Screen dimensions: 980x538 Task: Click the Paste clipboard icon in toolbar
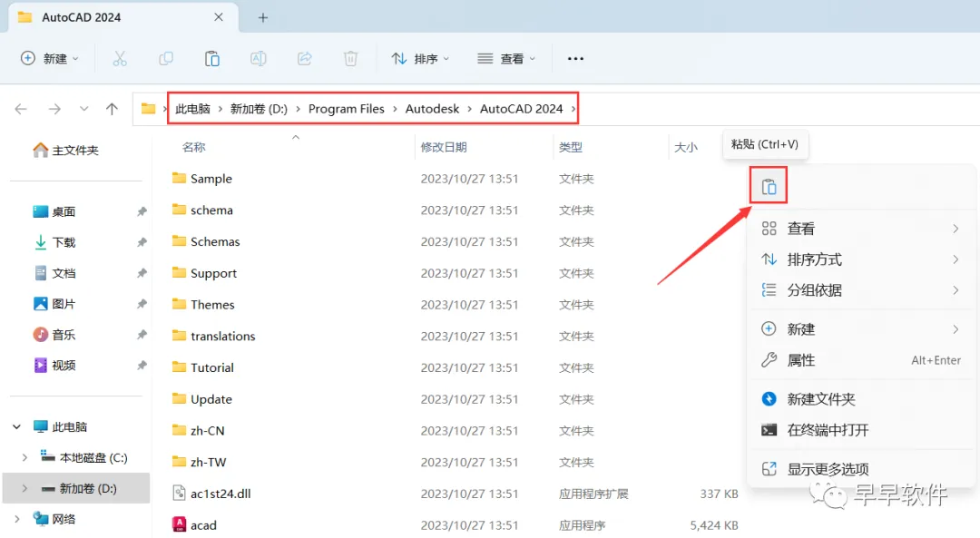click(211, 59)
